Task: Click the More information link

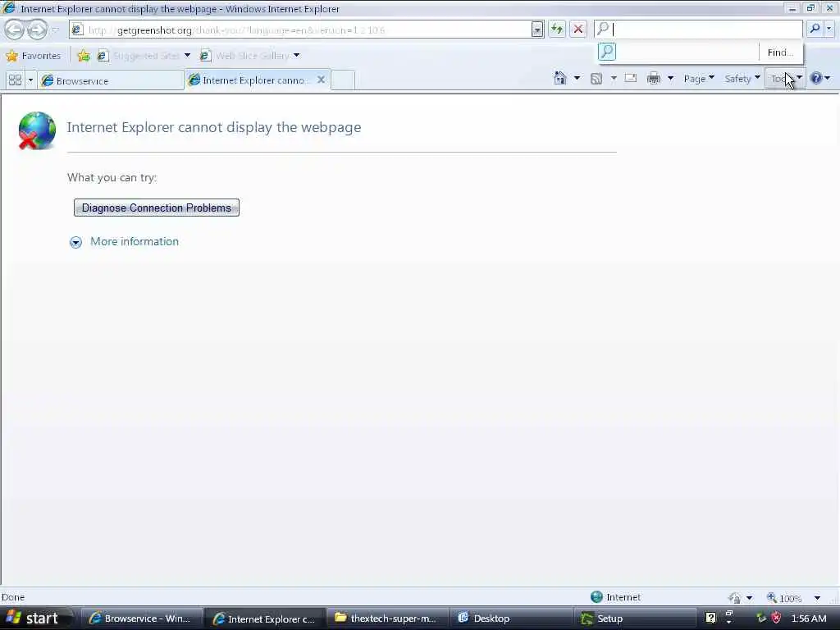Action: coord(135,242)
